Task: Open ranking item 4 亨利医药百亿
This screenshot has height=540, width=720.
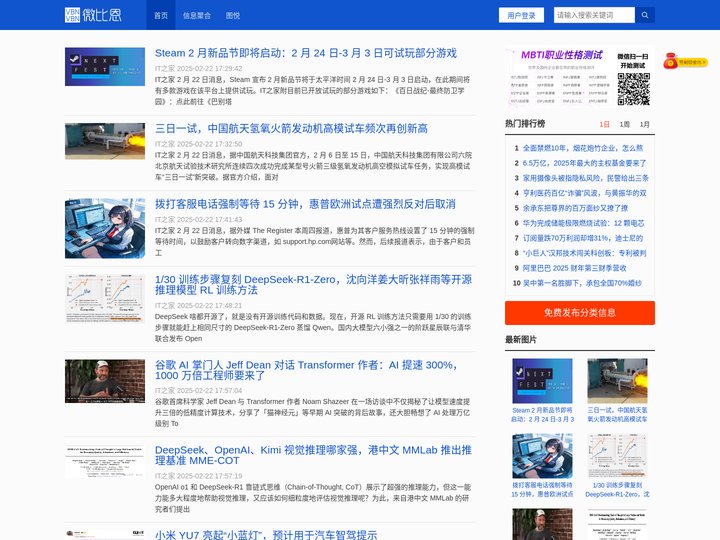Action: pyautogui.click(x=585, y=193)
